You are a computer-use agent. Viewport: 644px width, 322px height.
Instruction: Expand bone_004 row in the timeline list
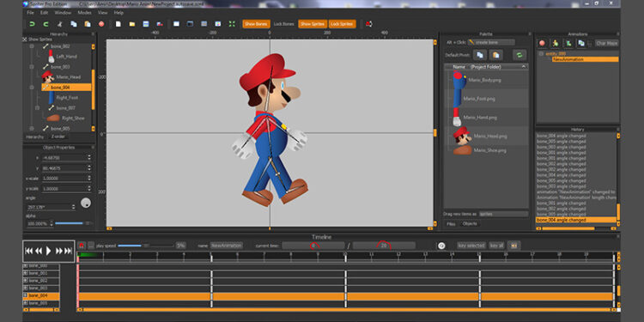tap(25, 295)
